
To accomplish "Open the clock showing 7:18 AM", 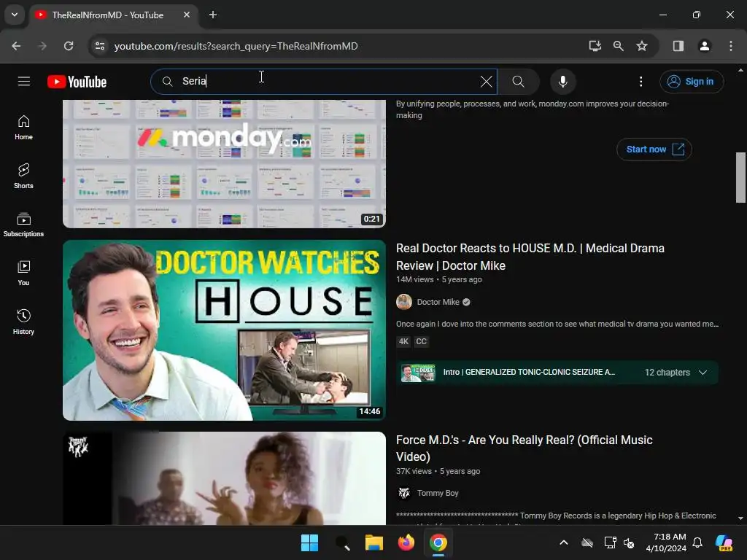I will tap(666, 542).
